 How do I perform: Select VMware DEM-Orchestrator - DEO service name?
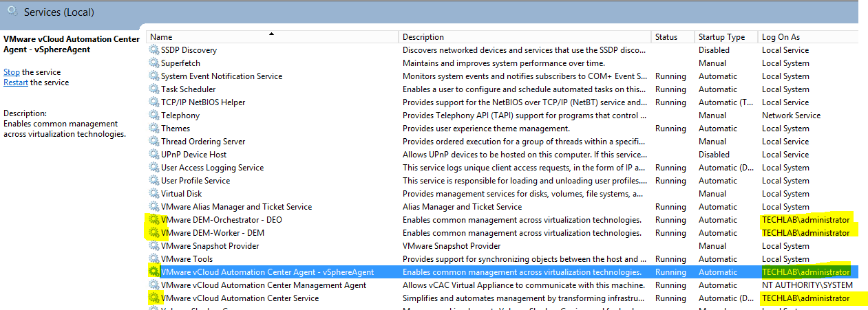pos(222,220)
